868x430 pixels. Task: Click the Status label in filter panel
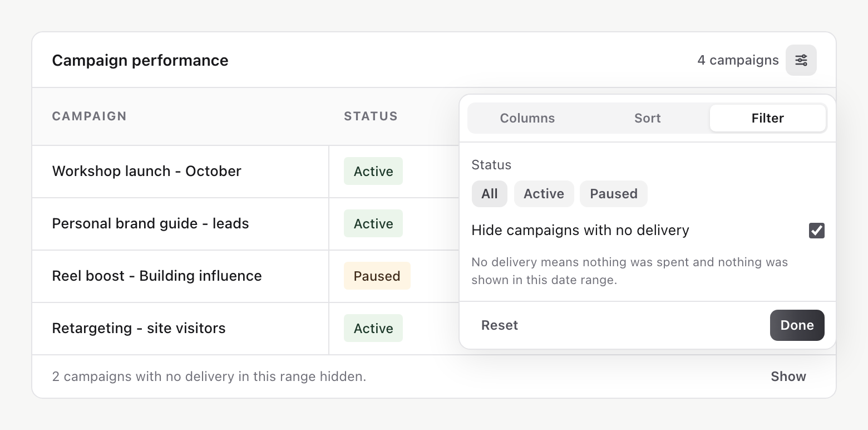point(491,165)
